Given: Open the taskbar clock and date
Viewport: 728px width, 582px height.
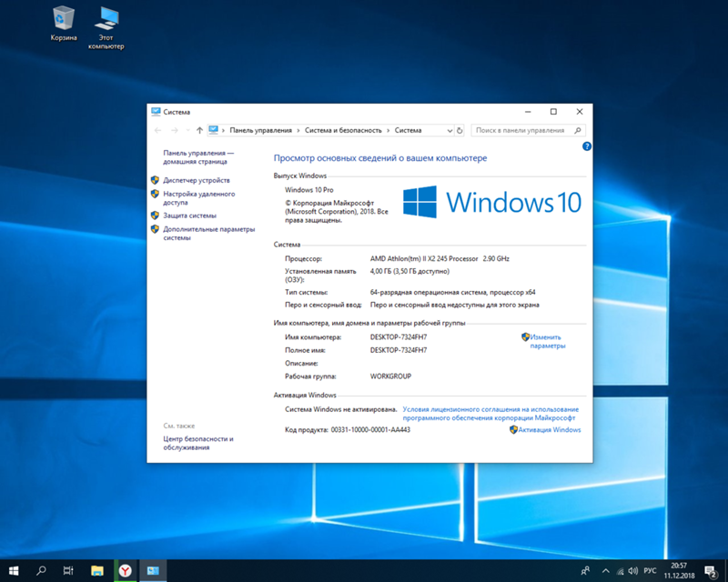Looking at the screenshot, I should [x=679, y=571].
